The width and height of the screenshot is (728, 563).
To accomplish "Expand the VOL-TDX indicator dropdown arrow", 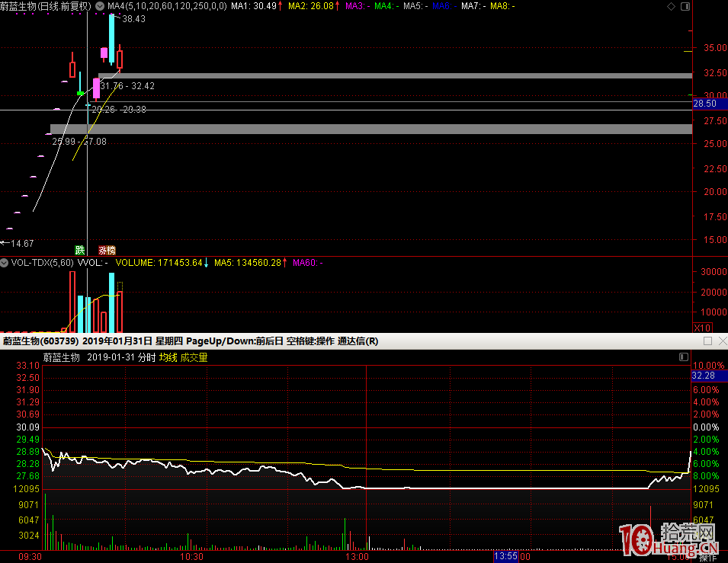I will 5,263.
